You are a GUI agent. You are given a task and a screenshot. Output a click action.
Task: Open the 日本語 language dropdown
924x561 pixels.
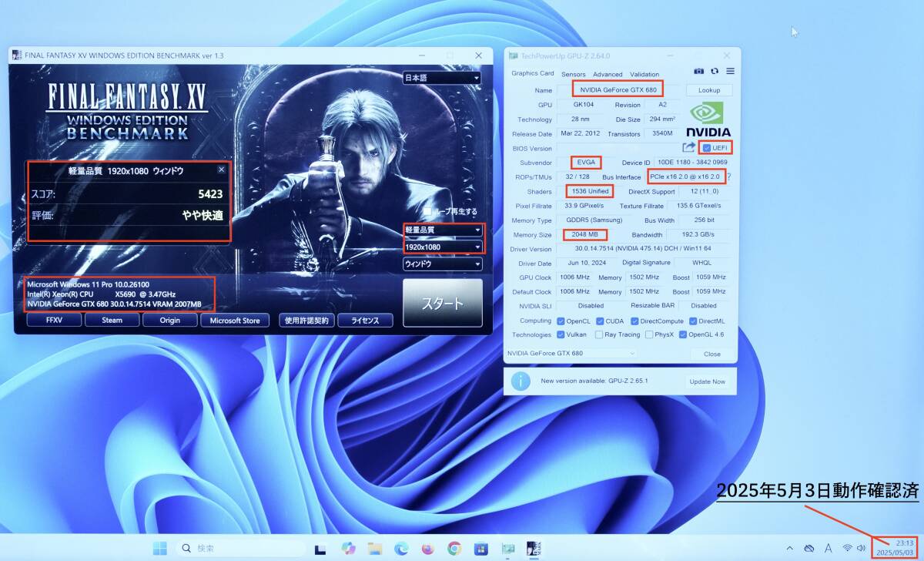(442, 78)
